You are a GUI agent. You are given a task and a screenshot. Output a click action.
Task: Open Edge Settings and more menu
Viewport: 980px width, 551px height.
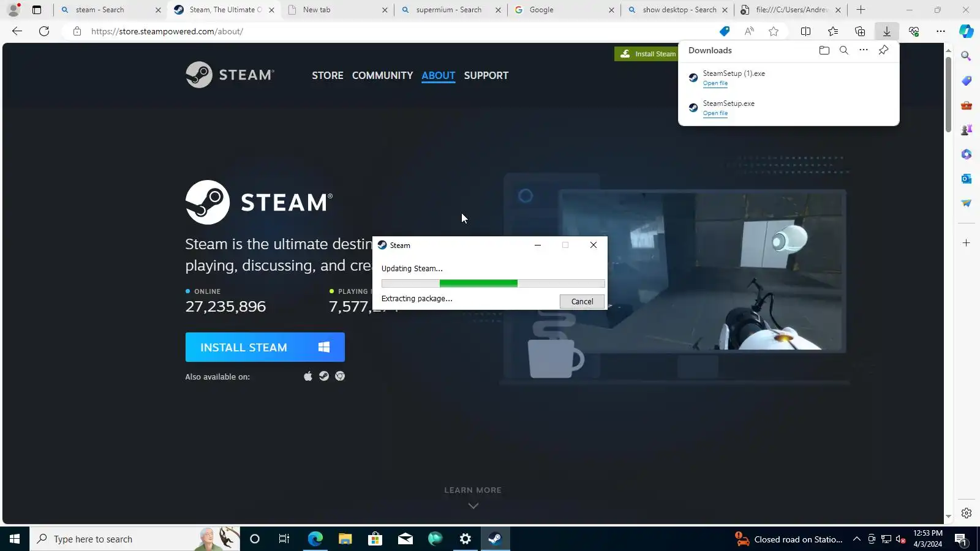coord(941,31)
